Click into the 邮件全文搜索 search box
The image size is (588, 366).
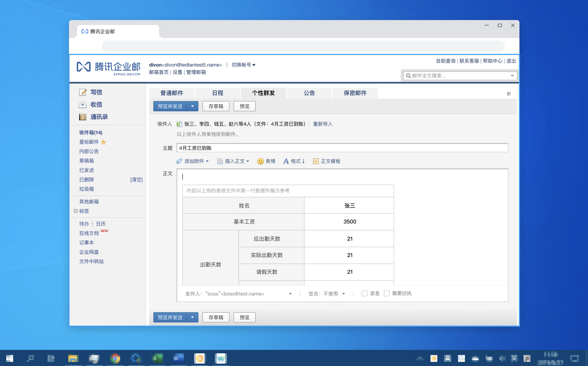pyautogui.click(x=460, y=76)
